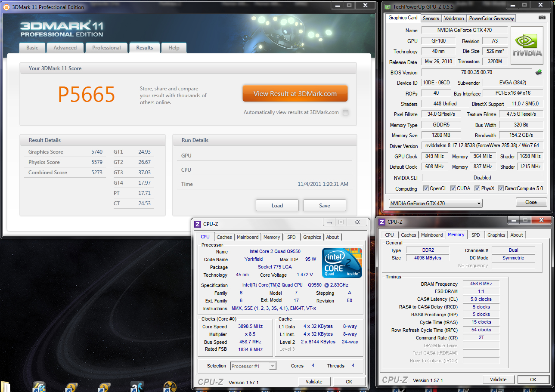
Task: Click the GPU Clock field 849 MHz
Action: click(x=435, y=156)
